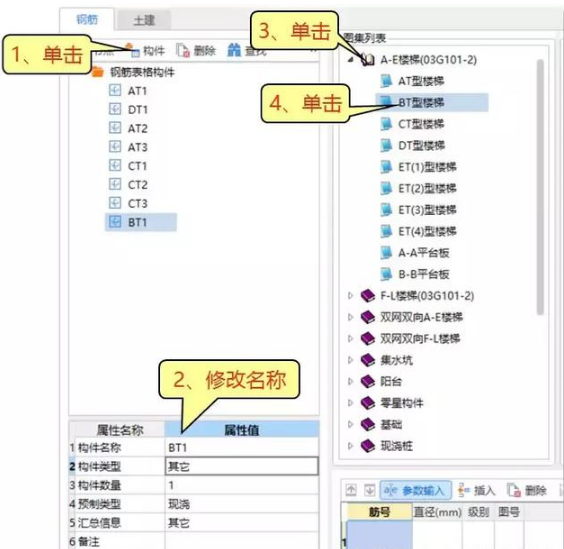Click the icon beside CT2 component
The height and width of the screenshot is (549, 564).
[x=115, y=184]
